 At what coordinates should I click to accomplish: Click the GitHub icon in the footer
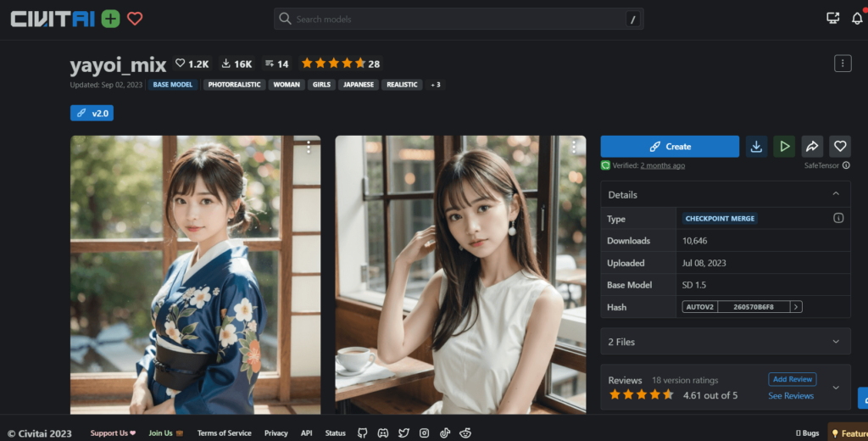362,433
